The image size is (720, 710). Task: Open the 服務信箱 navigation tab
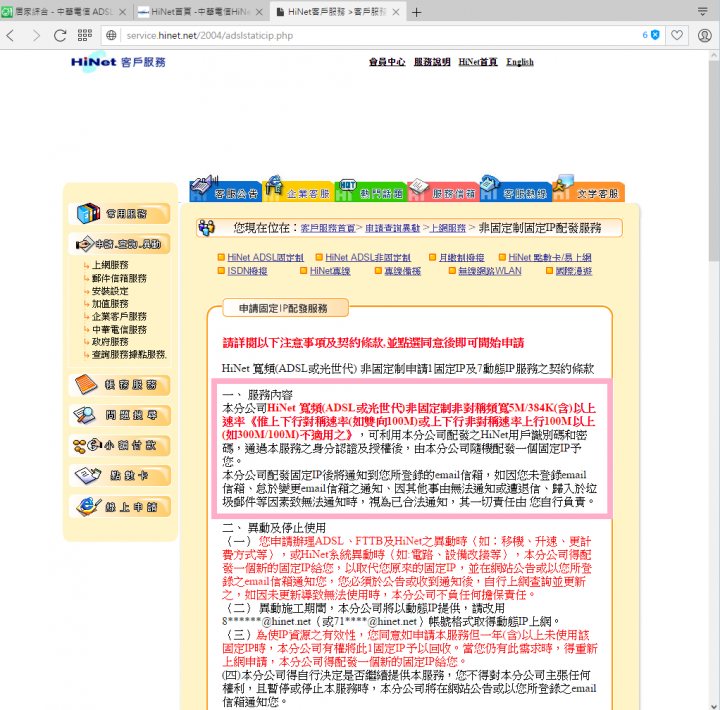443,189
